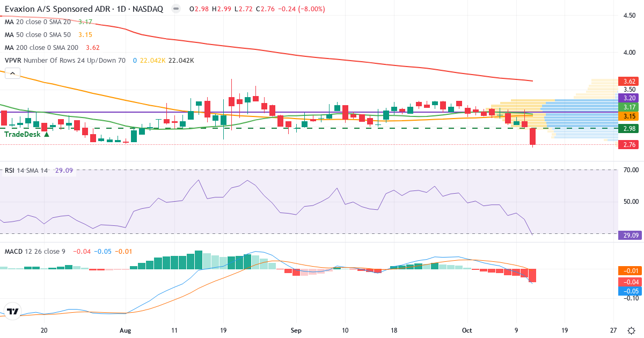644x338 pixels.
Task: Click the green 3.17 price label
Action: (x=630, y=107)
